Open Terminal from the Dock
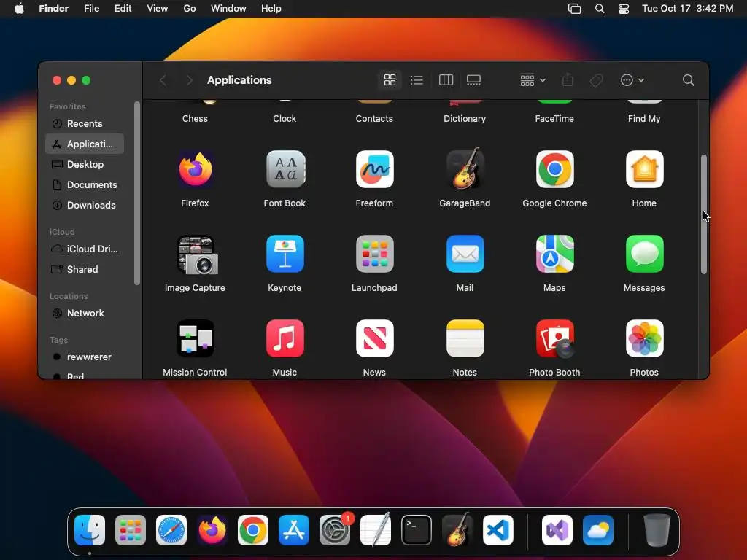747x560 pixels. click(417, 530)
